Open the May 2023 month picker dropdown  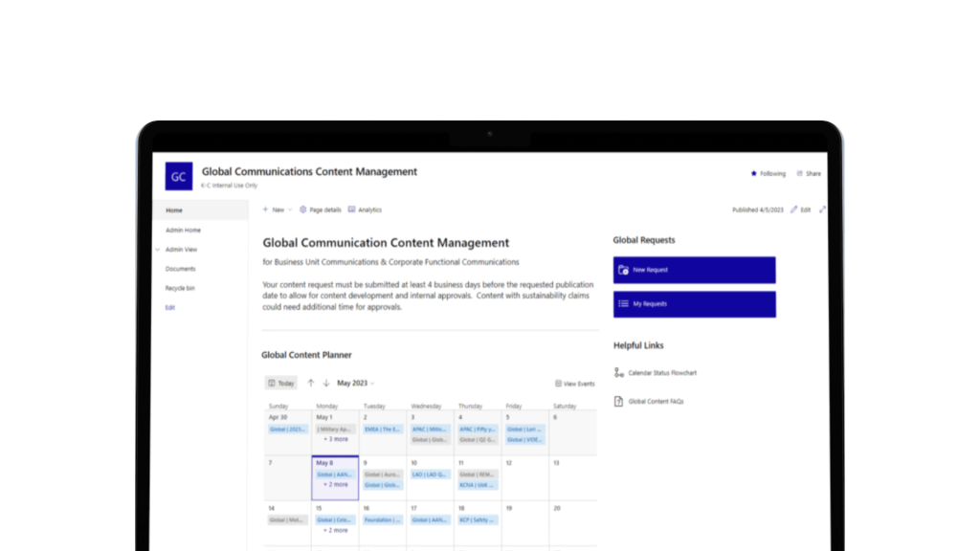pos(355,383)
